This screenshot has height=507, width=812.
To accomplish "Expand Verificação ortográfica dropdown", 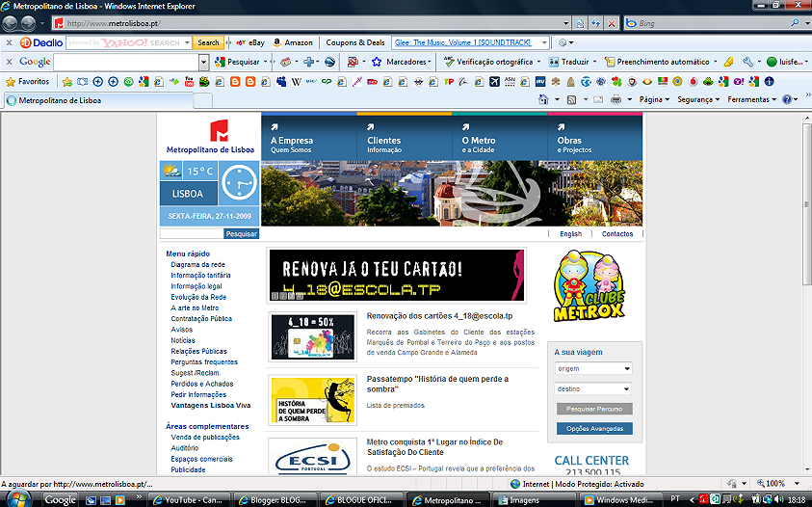I will [x=538, y=62].
